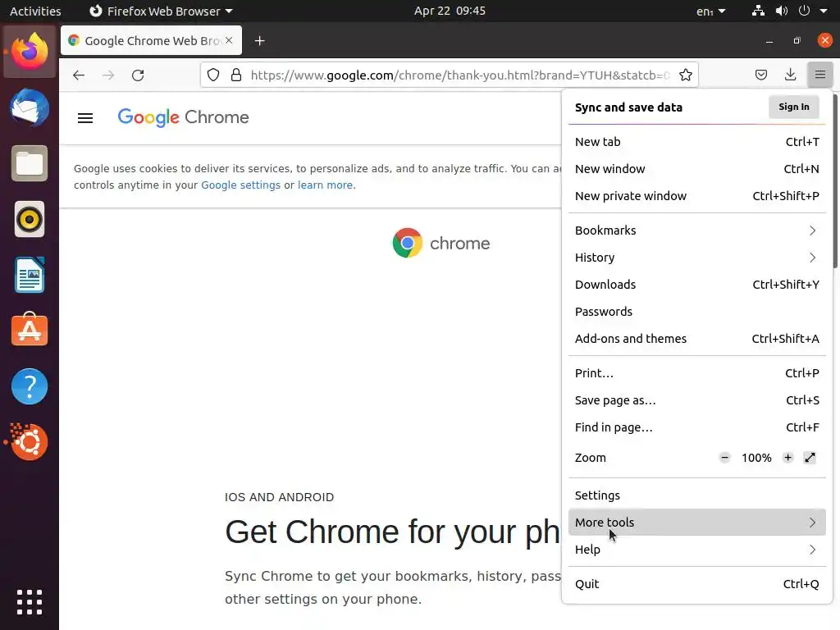Show applications grid in the dock
The height and width of the screenshot is (630, 840).
click(x=30, y=602)
